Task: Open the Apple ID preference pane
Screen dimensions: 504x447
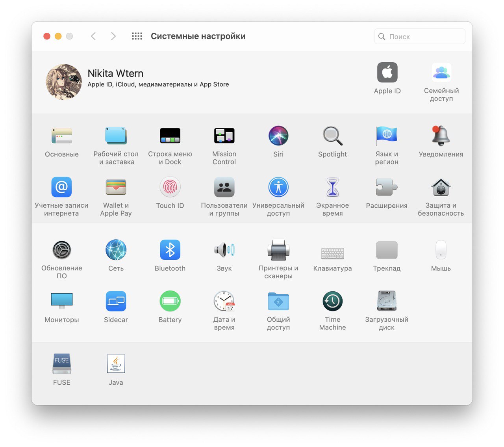Action: 387,73
